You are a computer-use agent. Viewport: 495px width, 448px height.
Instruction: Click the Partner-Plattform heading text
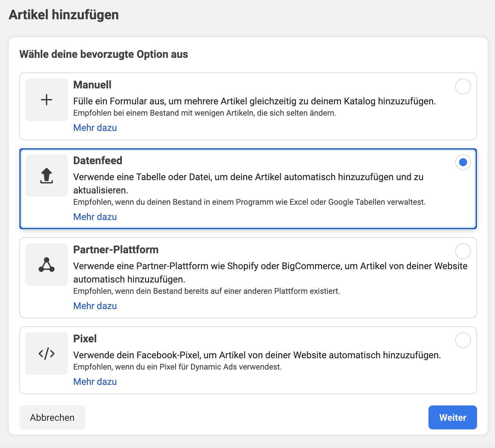(x=116, y=250)
